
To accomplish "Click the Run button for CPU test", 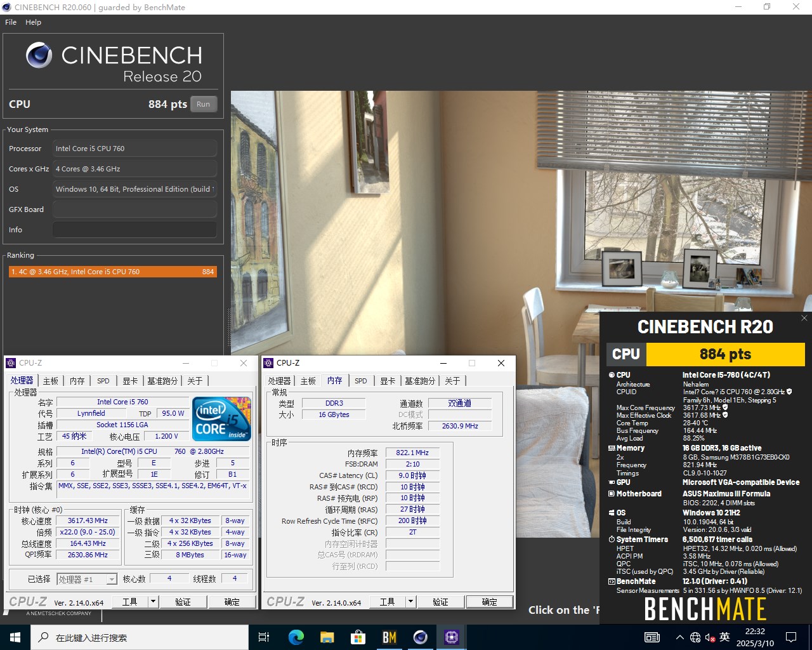I will click(203, 104).
